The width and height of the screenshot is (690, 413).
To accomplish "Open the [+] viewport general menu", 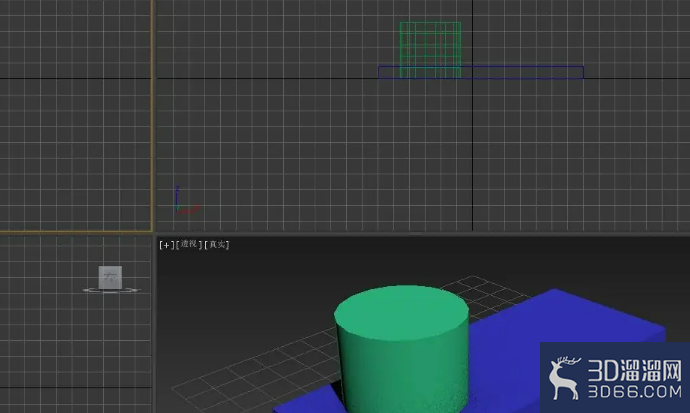I will pos(167,245).
